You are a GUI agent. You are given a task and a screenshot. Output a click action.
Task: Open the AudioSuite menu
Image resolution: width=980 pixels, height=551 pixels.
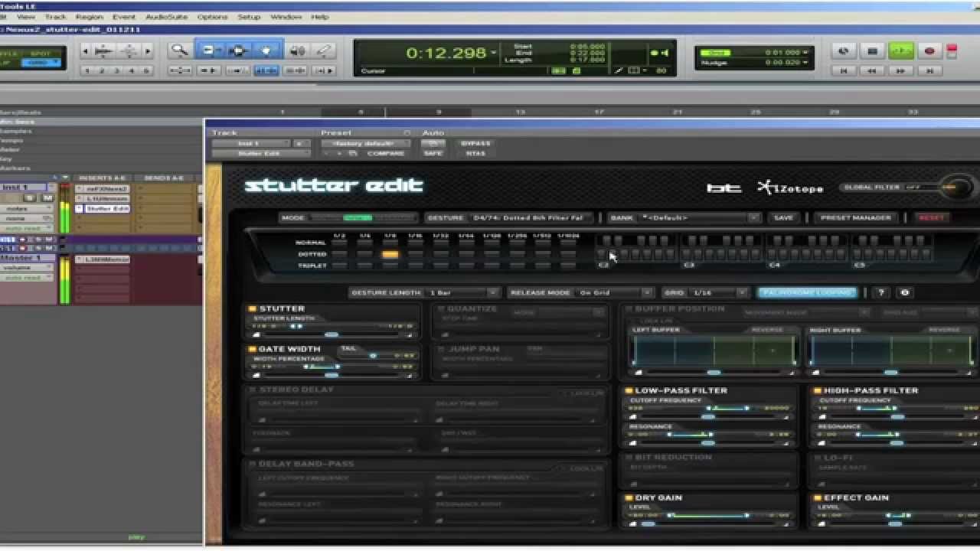coord(166,17)
